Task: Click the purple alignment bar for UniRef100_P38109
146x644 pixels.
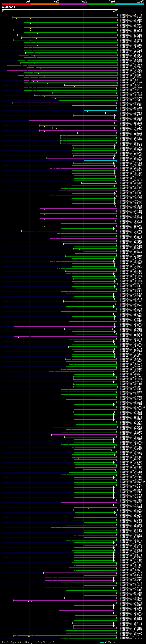Action: pyautogui.click(x=65, y=600)
